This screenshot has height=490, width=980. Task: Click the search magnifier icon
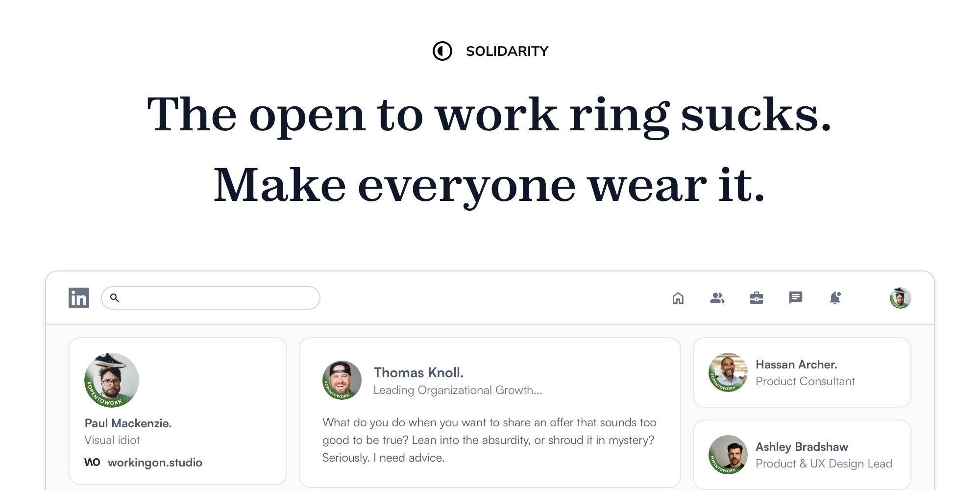pos(115,298)
